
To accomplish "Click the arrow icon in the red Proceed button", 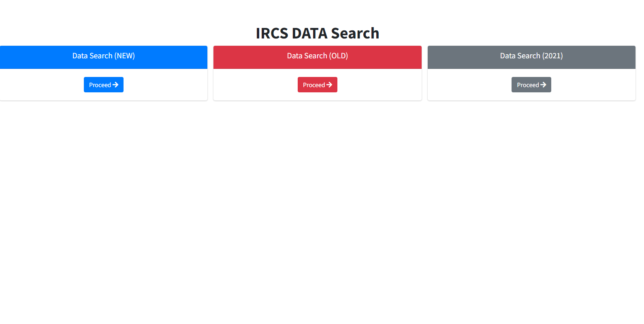I will pos(329,85).
